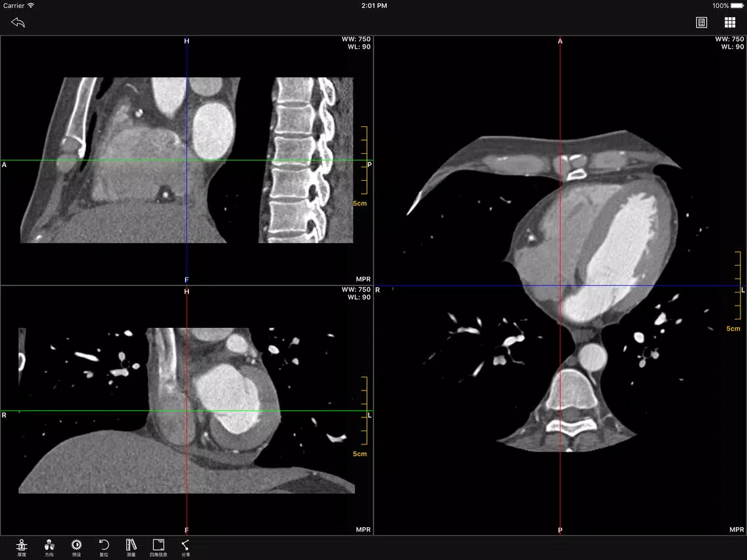
Task: Open the grid layout selector
Action: tap(730, 22)
